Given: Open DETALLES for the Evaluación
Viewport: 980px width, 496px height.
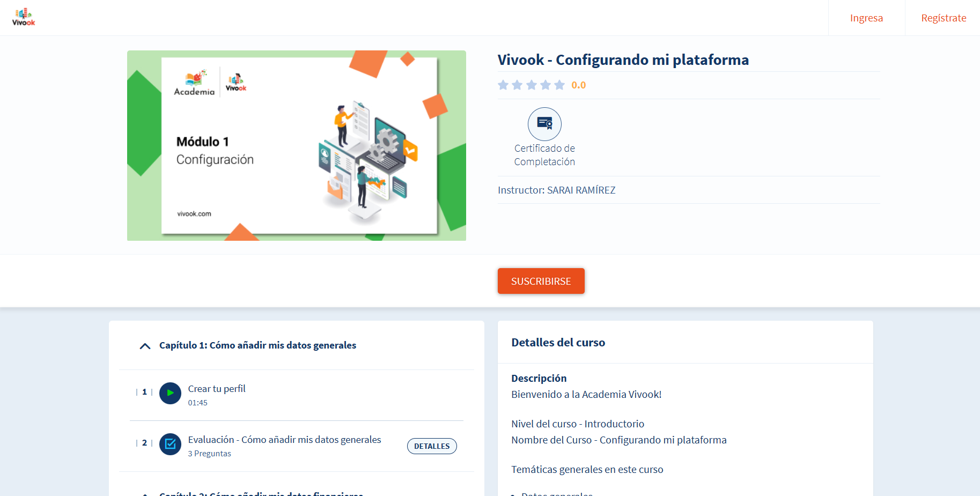Looking at the screenshot, I should coord(432,446).
